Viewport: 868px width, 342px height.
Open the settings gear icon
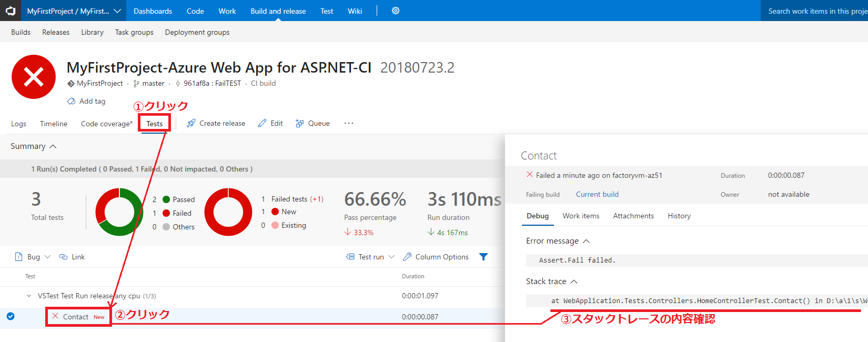coord(396,11)
